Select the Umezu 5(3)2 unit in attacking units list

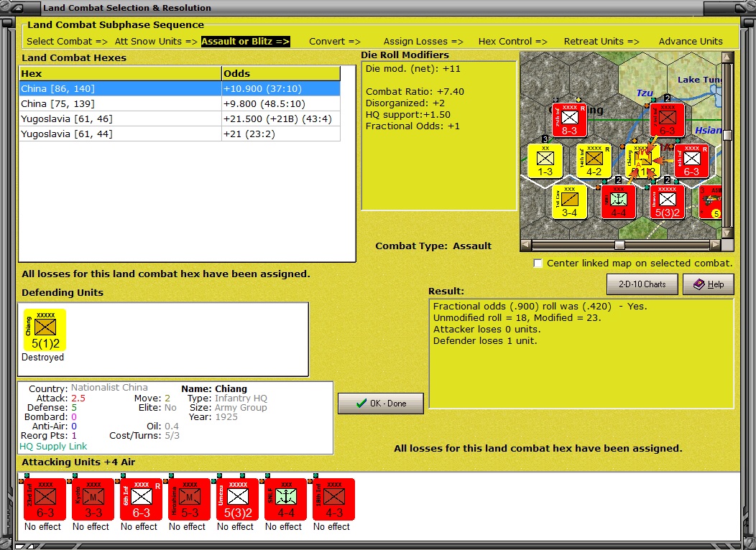pyautogui.click(x=238, y=500)
